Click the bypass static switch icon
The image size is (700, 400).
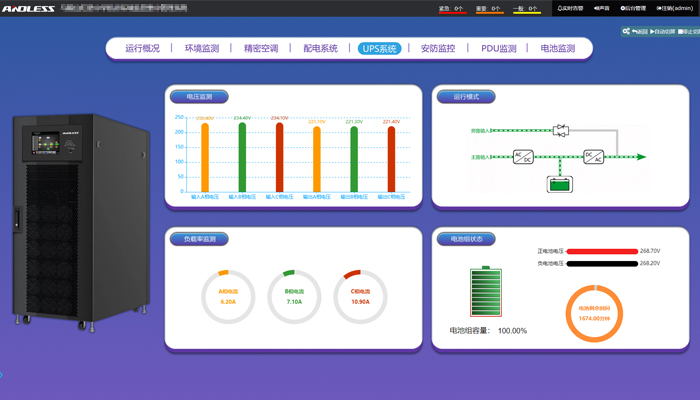(561, 130)
